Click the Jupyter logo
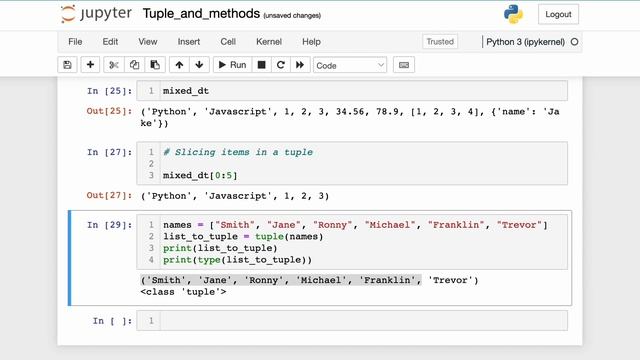This screenshot has height=360, width=640. [96, 14]
